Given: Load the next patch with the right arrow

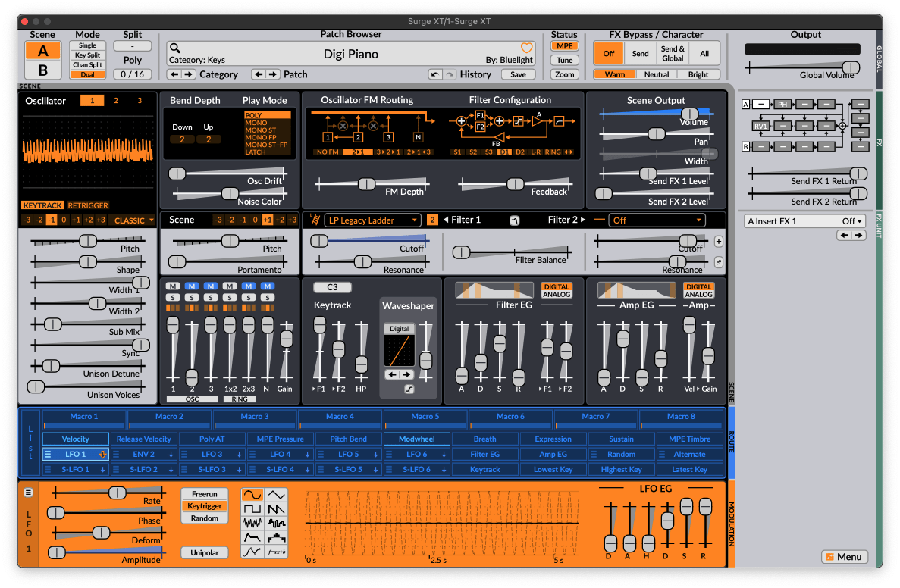Looking at the screenshot, I should pos(273,74).
